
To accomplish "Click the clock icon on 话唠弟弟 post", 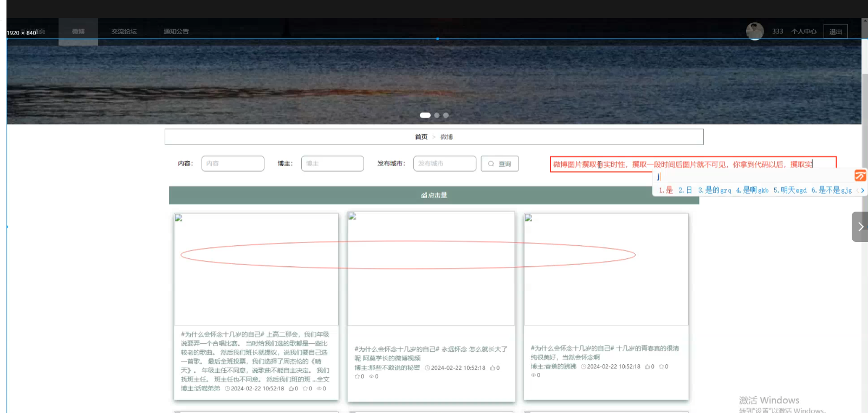I will pyautogui.click(x=228, y=388).
